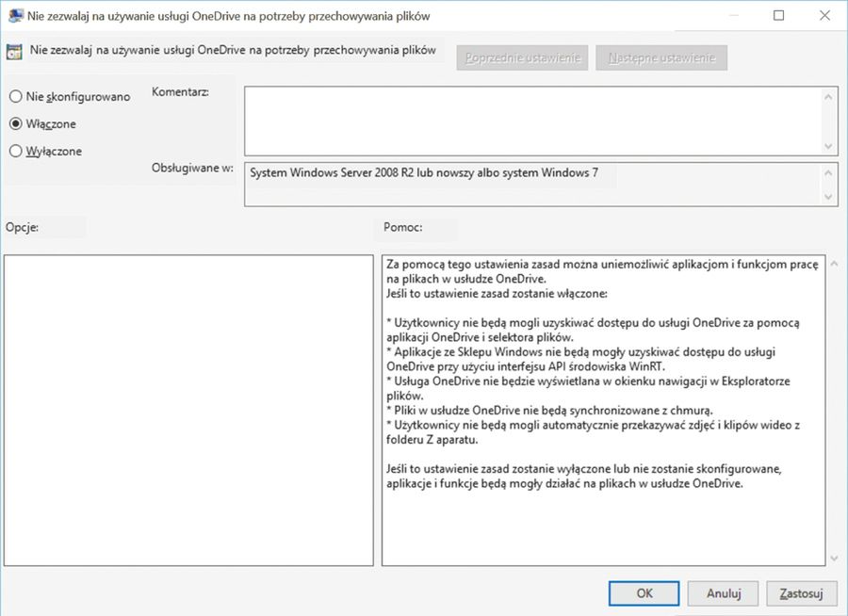Click the empty Opcje list panel
848x616 pixels.
point(188,411)
